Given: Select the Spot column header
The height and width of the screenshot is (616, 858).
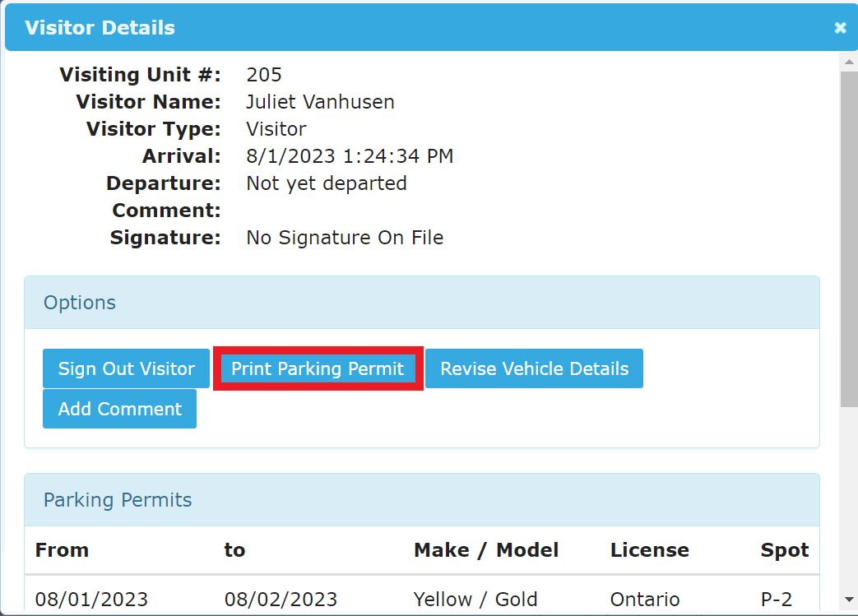Looking at the screenshot, I should [784, 549].
